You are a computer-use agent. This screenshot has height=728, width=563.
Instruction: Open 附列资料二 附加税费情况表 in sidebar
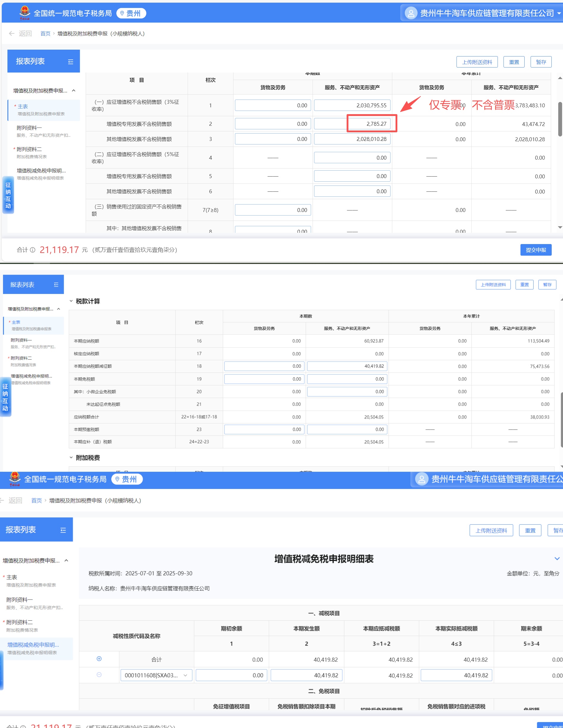[x=29, y=152]
